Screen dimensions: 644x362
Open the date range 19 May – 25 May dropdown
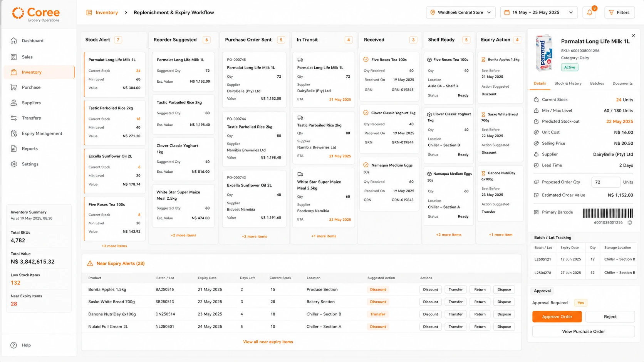pos(539,13)
